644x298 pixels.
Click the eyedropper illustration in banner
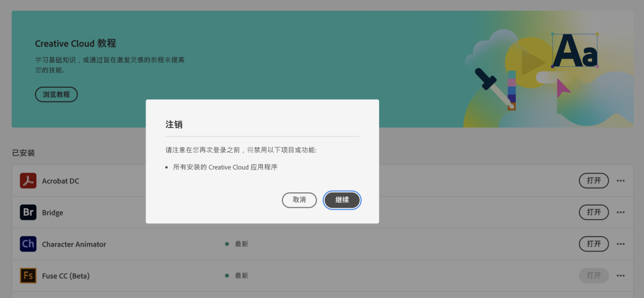point(494,88)
